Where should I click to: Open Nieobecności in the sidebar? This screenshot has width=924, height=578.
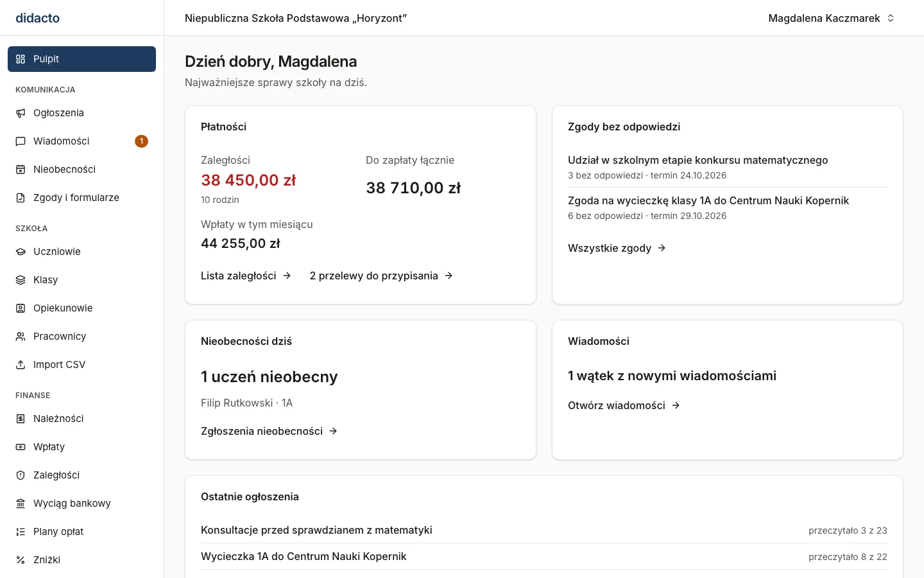pyautogui.click(x=81, y=170)
